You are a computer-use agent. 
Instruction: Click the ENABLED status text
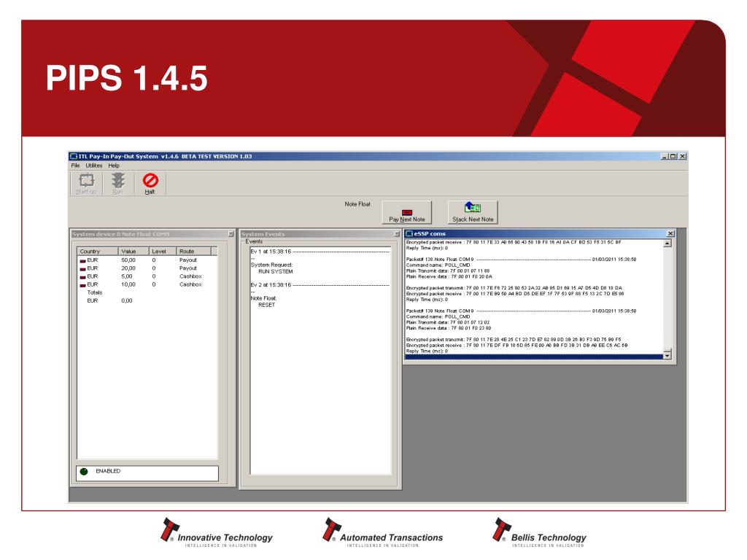(x=108, y=471)
